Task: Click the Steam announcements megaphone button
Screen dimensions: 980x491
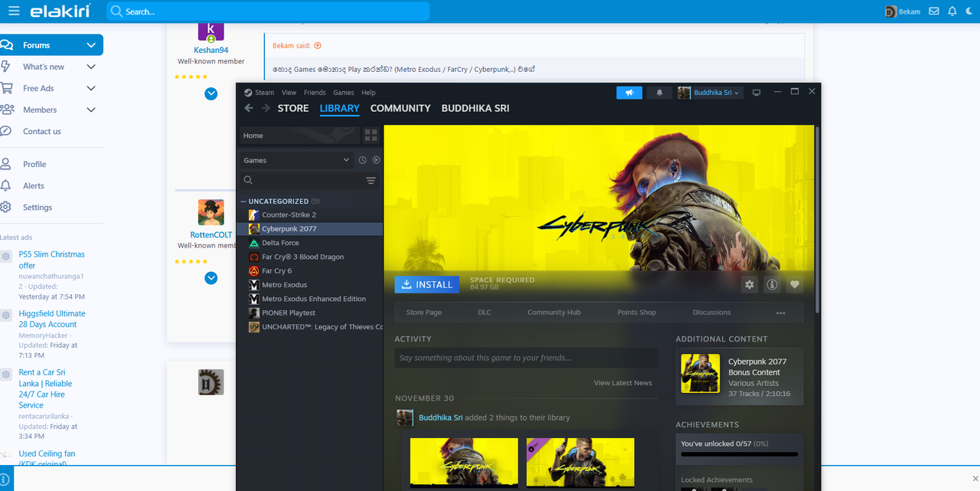Action: [629, 93]
